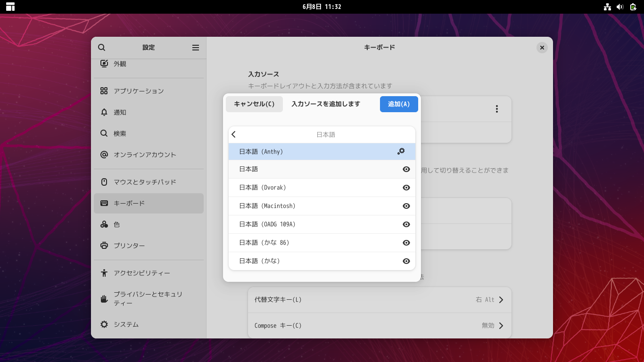Preview 日本語 (かな 86) layout via eye icon
The height and width of the screenshot is (362, 644).
pos(406,243)
